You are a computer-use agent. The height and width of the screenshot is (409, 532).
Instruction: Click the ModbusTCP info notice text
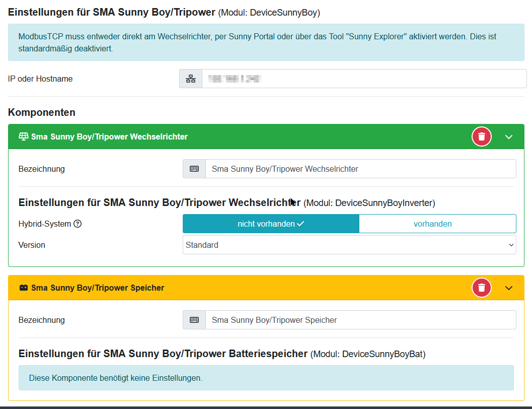[x=257, y=42]
